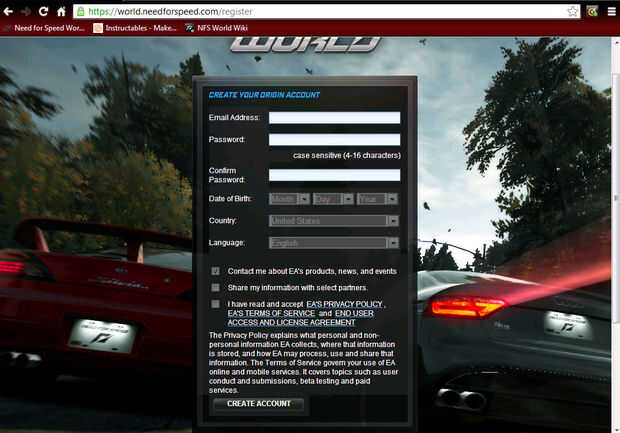Click the extension icon beside address bar
Image resolution: width=620 pixels, height=433 pixels.
[592, 11]
